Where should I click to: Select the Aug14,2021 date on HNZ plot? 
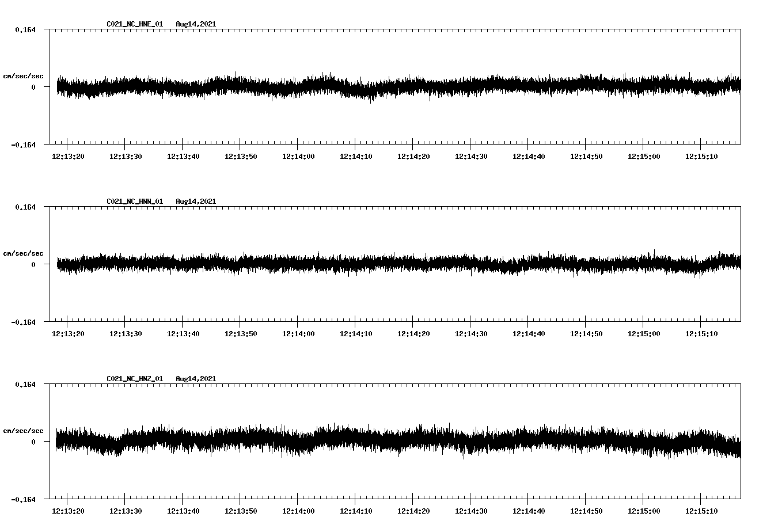[x=196, y=379]
